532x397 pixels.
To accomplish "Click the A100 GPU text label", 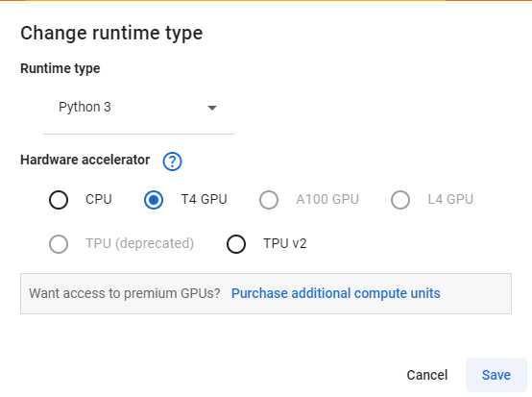I will coord(327,199).
